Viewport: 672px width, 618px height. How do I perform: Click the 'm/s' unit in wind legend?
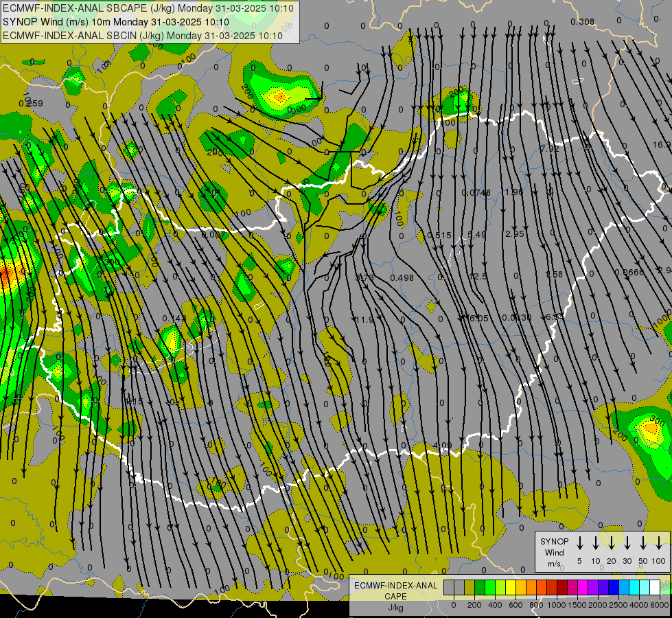click(x=554, y=564)
